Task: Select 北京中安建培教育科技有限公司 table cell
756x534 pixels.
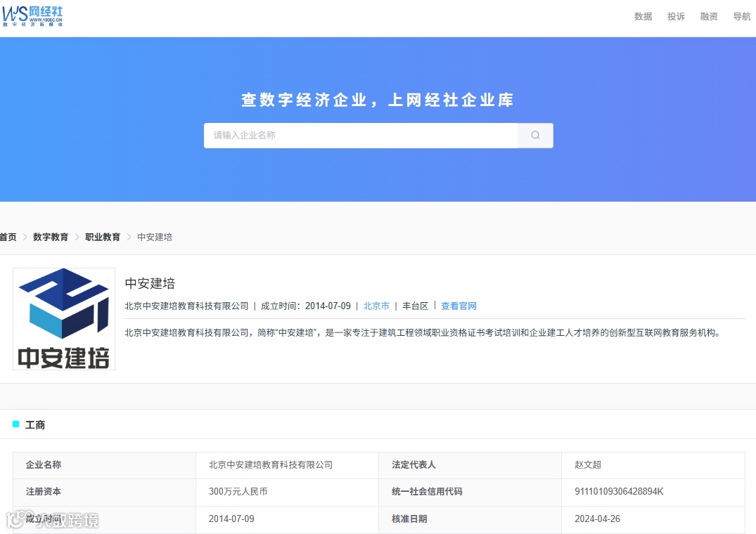Action: tap(287, 464)
